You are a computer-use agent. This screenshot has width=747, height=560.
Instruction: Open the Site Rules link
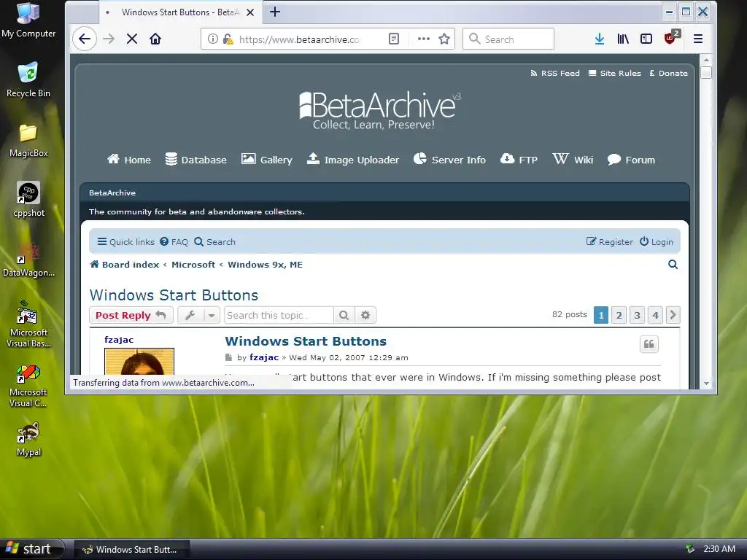coord(614,74)
